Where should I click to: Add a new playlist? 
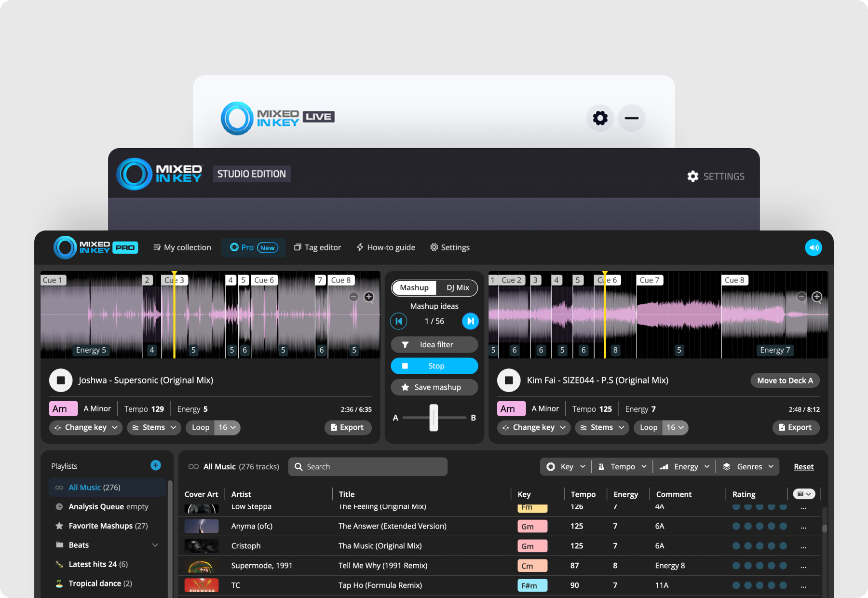click(x=156, y=465)
